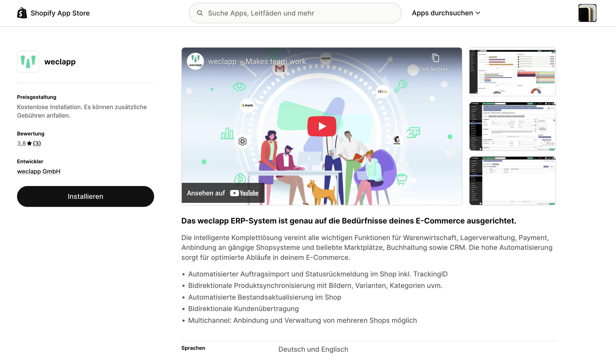This screenshot has width=616, height=364.
Task: Open the weclapp app logo icon
Action: [28, 62]
